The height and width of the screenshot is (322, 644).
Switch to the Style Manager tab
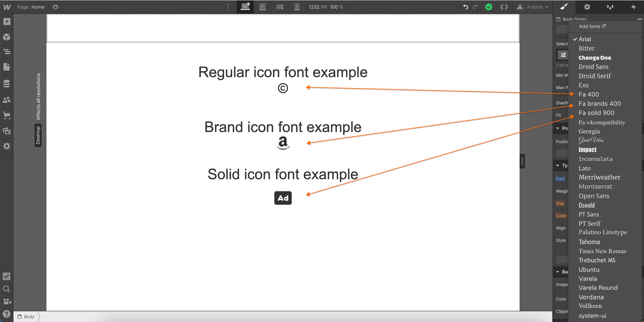(610, 7)
